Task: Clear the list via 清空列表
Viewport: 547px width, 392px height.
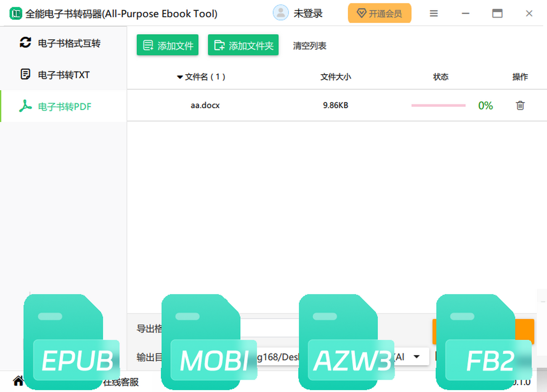Action: tap(310, 46)
